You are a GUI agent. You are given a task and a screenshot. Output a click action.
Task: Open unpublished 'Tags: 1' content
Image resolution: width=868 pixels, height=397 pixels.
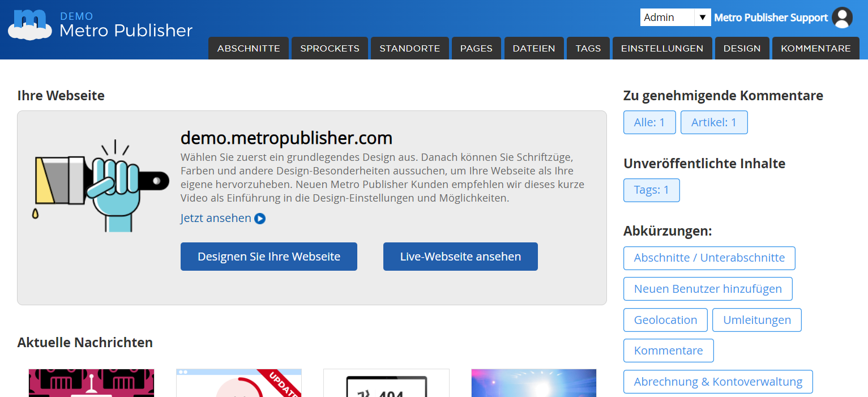[652, 190]
